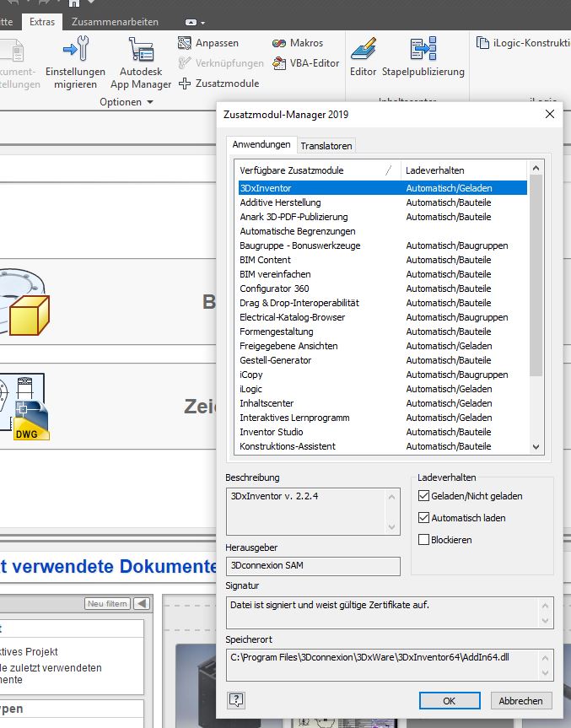Select Drag & Drop-Interoperabilität row
Screen dimensions: 571x728
(383, 303)
